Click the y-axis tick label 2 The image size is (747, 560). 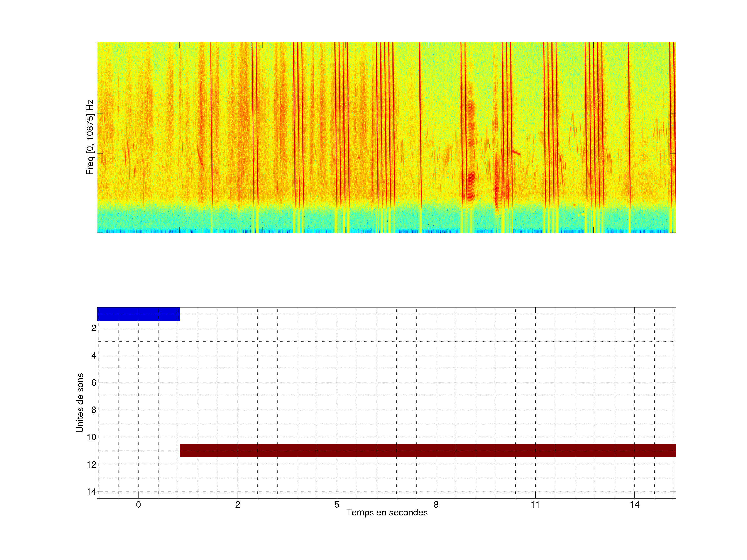[x=94, y=328]
